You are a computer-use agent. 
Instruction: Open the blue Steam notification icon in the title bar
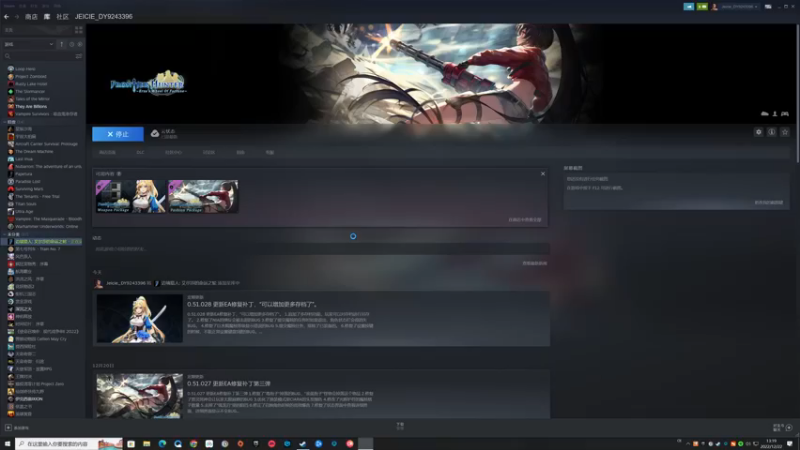coord(689,7)
